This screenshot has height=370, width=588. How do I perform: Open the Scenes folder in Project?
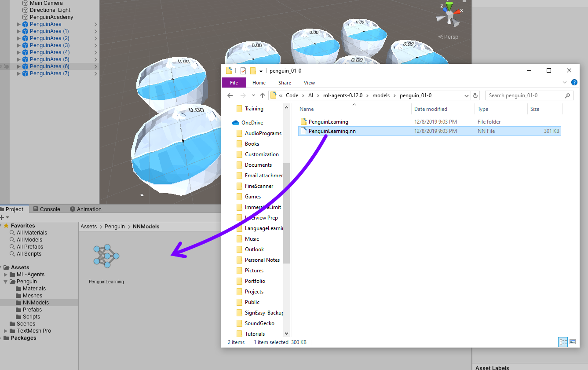26,324
